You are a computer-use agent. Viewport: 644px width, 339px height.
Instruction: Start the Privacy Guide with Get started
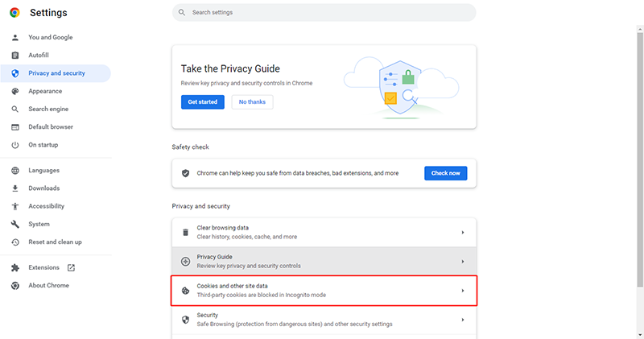click(203, 102)
